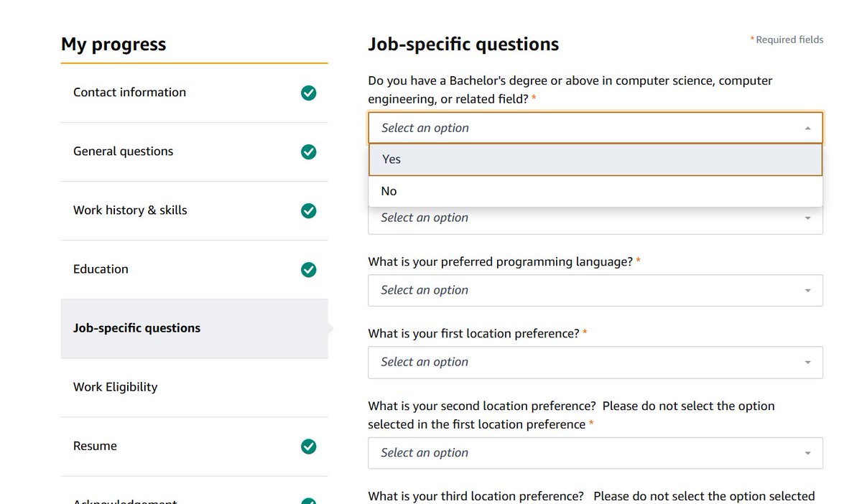Viewport: 862px width, 504px height.
Task: Open the Work Eligibility step
Action: [x=194, y=387]
